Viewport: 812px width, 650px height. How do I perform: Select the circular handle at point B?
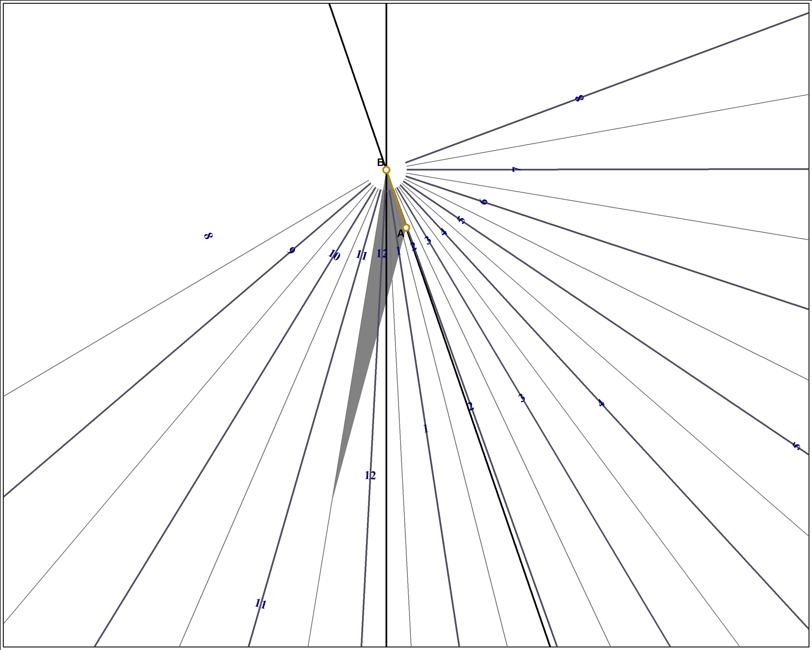(x=386, y=170)
